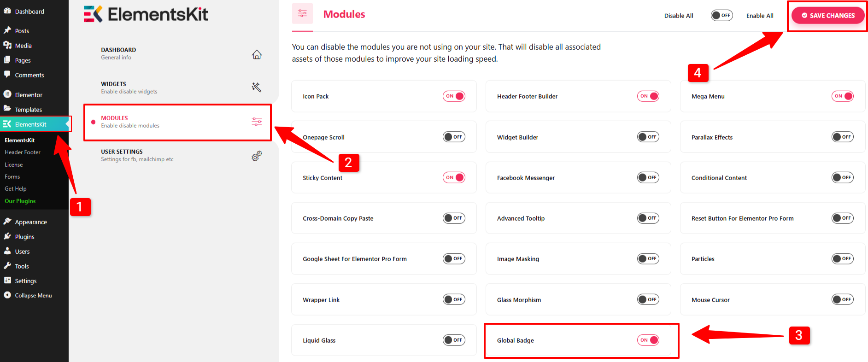Disable the Mega Menu toggle

[843, 96]
